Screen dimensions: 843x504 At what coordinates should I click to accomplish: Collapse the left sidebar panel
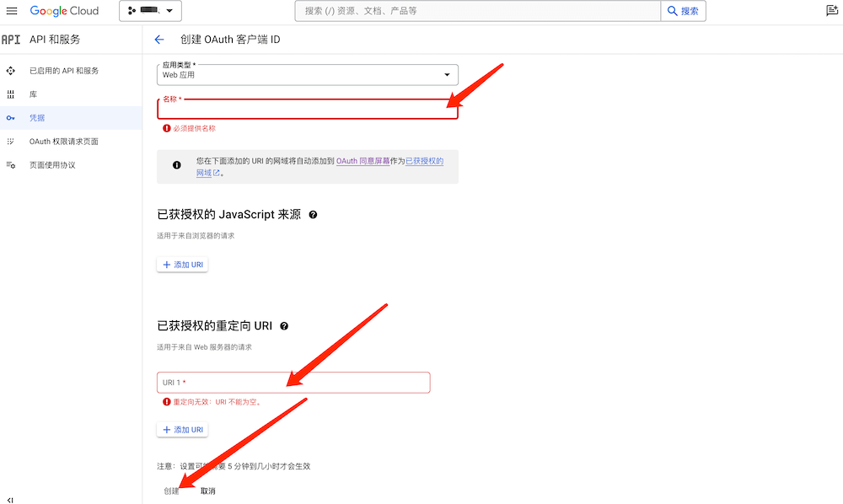(x=10, y=498)
